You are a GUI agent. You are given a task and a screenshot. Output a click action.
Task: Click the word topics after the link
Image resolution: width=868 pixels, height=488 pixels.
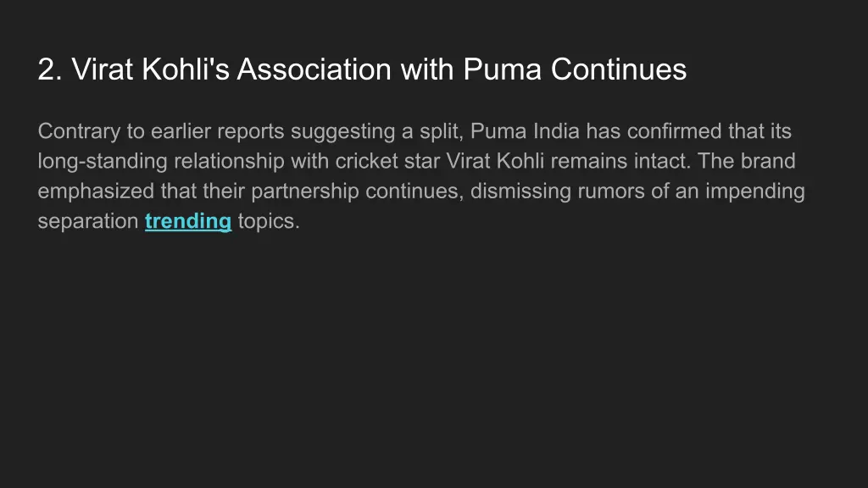pos(268,222)
